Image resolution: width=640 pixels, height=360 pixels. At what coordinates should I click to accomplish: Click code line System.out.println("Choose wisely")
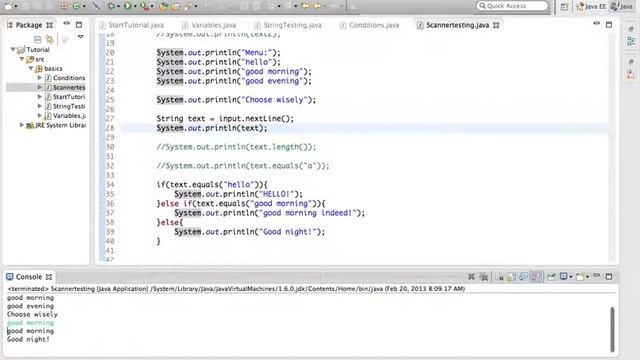point(236,100)
